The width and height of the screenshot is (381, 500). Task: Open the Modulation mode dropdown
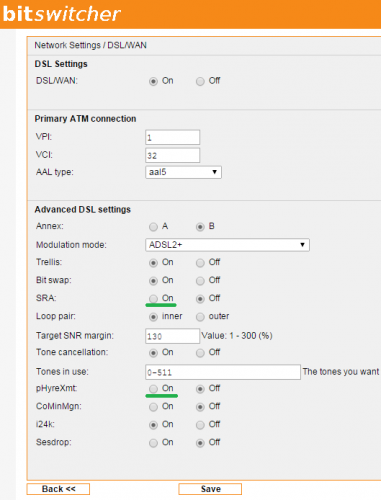[x=227, y=245]
